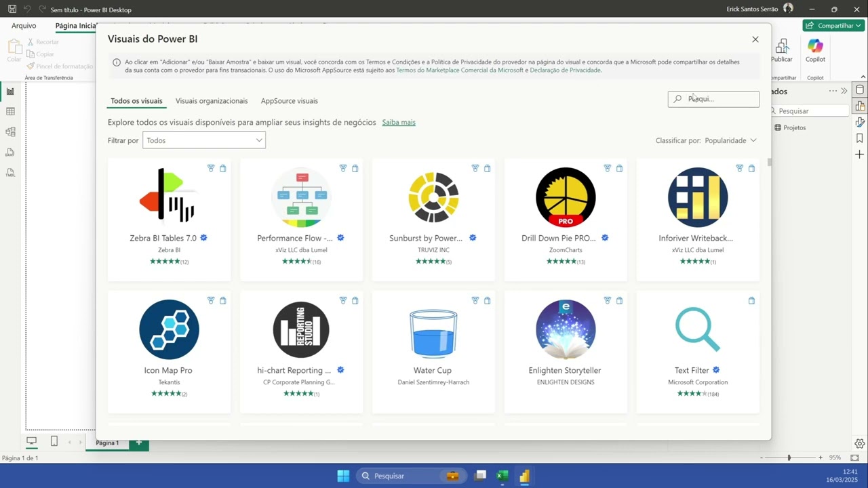This screenshot has width=868, height=488.
Task: Open the Bookmarks pane icon
Action: 860,138
